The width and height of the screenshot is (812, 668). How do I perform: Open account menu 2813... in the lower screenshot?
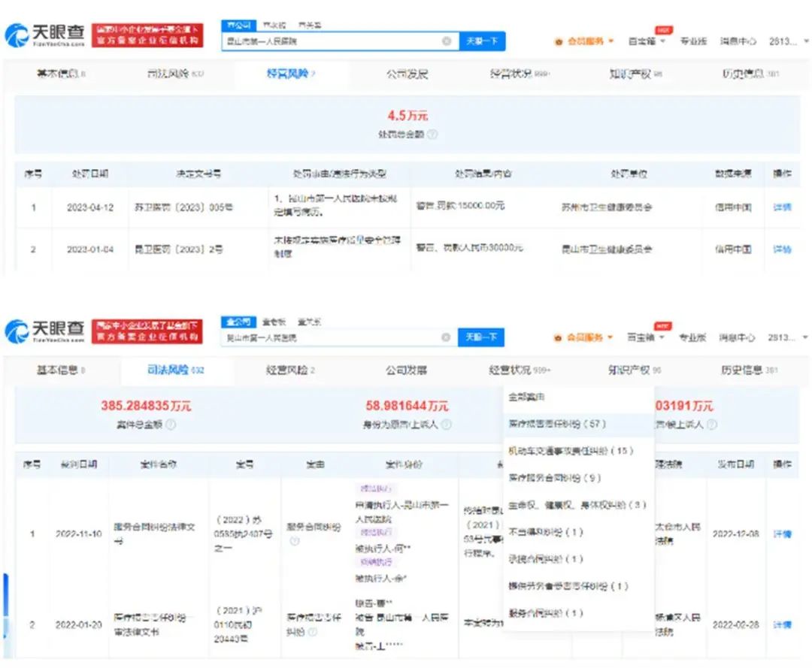[x=787, y=337]
